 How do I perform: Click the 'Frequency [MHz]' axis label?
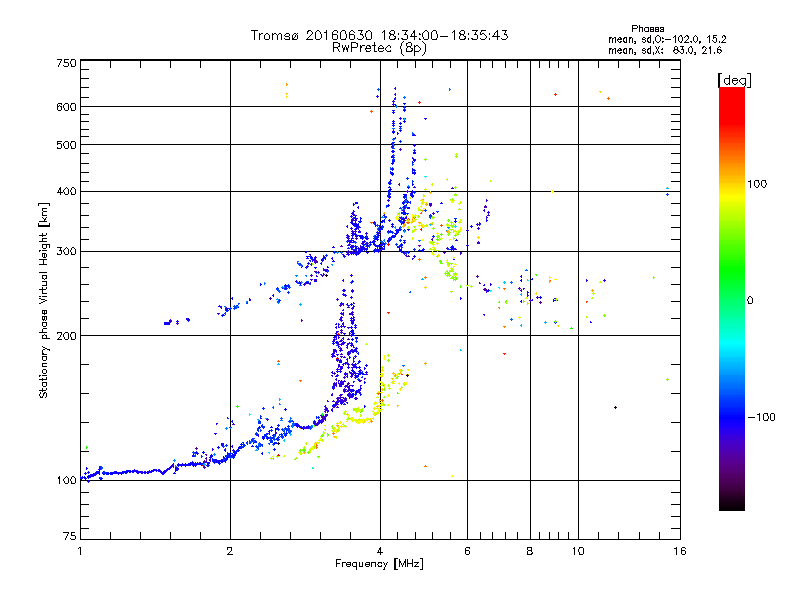coord(379,564)
